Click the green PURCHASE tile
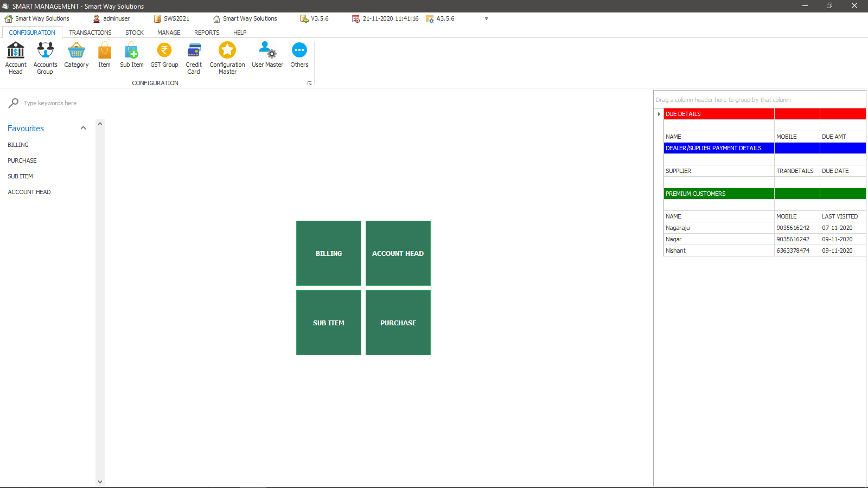 [x=398, y=323]
